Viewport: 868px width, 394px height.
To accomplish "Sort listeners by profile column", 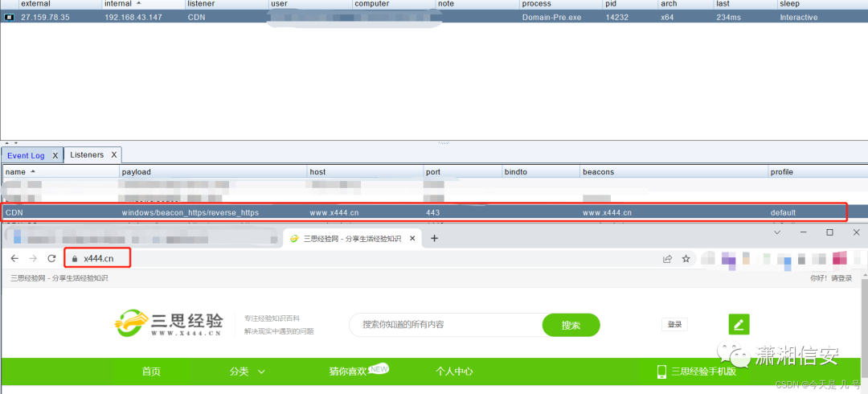I will 818,172.
